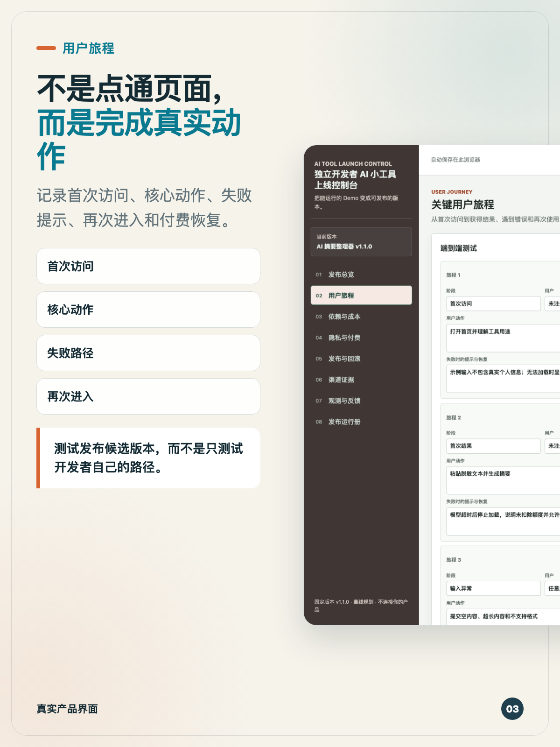The width and height of the screenshot is (560, 747).
Task: Open 隐私与付费 navigation item
Action: tap(361, 338)
